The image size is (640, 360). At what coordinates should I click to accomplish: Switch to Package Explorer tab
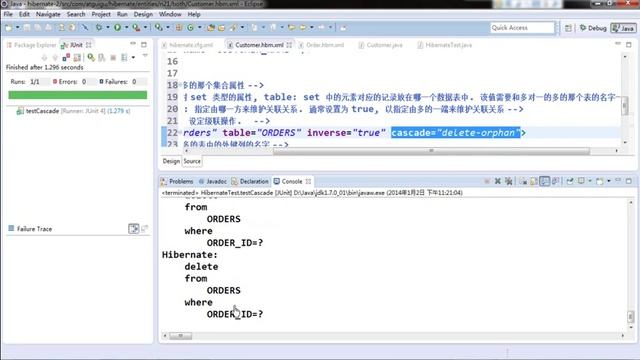click(x=31, y=45)
